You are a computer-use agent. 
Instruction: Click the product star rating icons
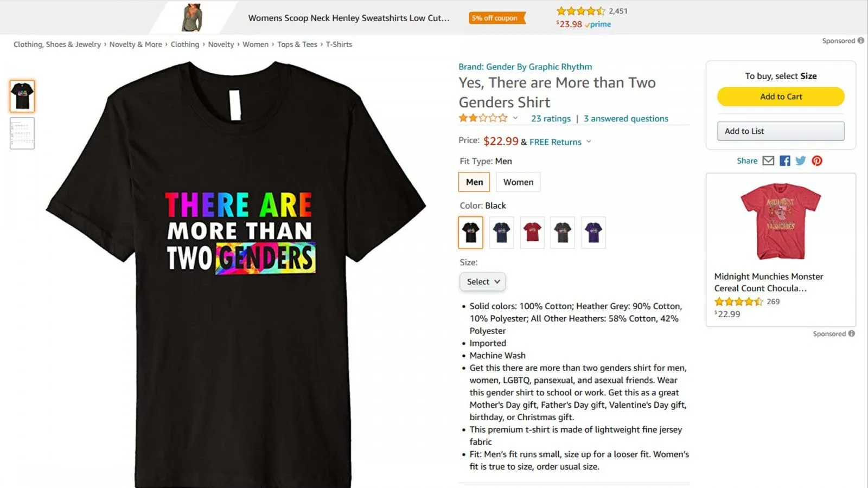coord(483,118)
